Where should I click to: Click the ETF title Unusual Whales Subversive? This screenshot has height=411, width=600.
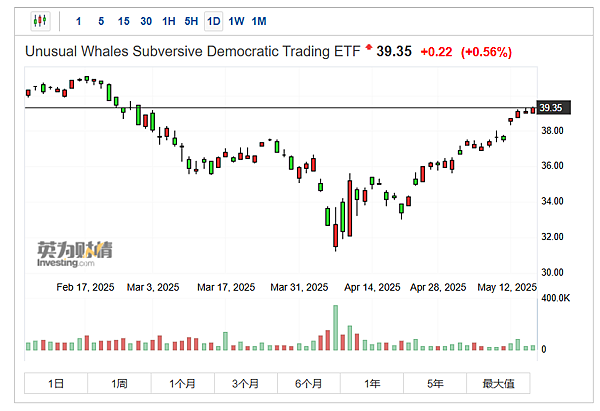192,51
